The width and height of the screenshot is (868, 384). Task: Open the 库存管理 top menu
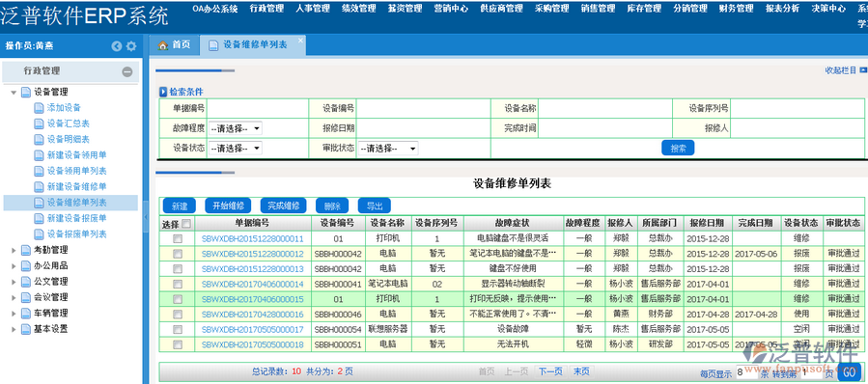point(644,9)
